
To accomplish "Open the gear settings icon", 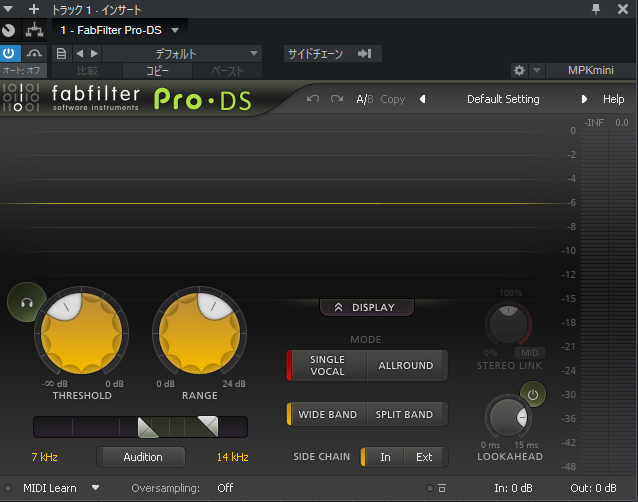I will click(519, 70).
